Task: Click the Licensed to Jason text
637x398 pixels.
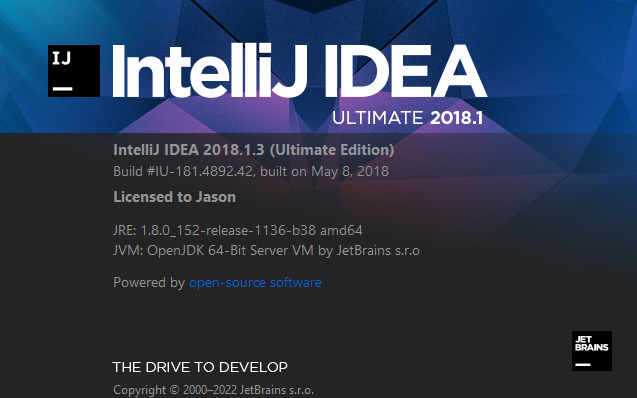Action: click(175, 197)
